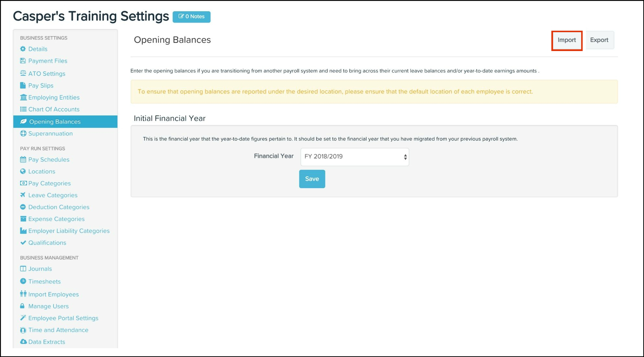Viewport: 644px width, 357px height.
Task: Open the 0 Notes badge
Action: pos(191,17)
